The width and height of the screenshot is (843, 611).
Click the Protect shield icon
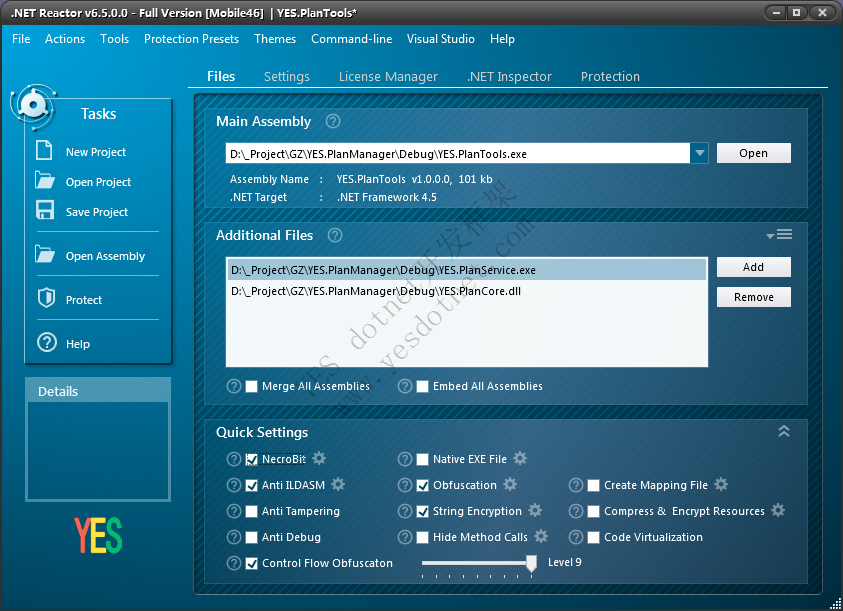pyautogui.click(x=45, y=298)
